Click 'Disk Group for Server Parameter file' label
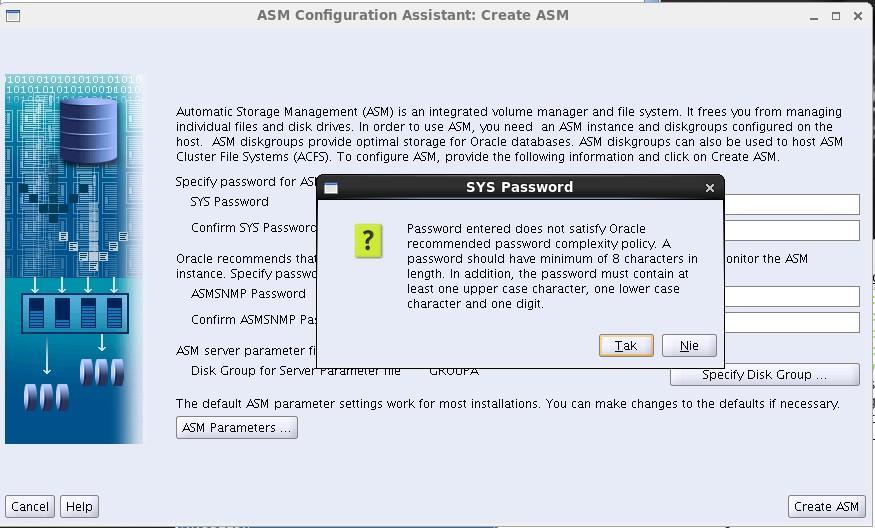 point(296,371)
